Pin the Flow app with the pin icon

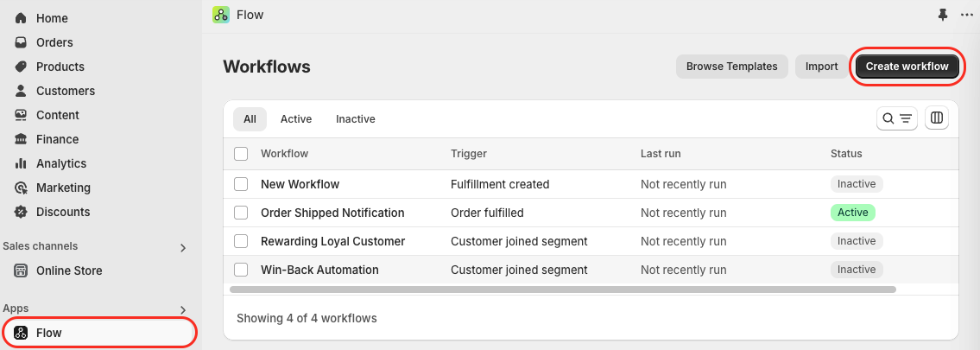pos(943,15)
